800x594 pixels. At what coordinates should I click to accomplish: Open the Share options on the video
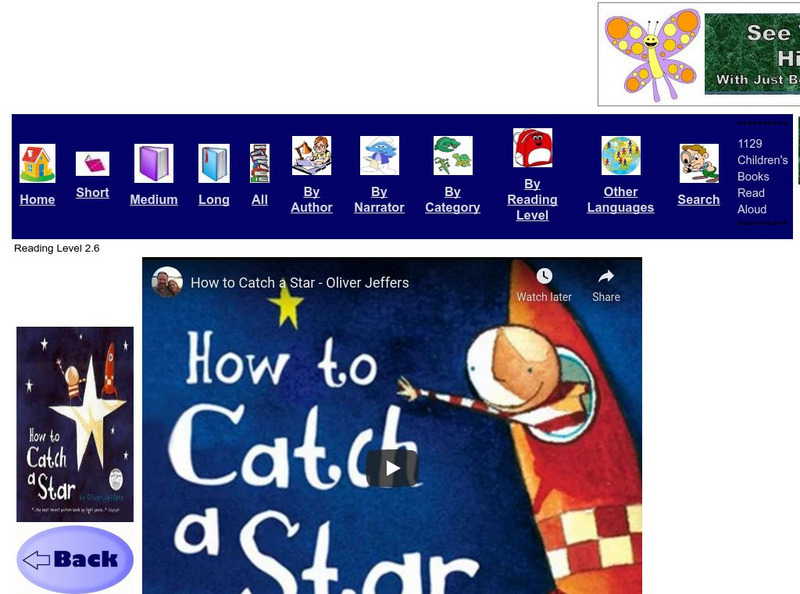604,283
